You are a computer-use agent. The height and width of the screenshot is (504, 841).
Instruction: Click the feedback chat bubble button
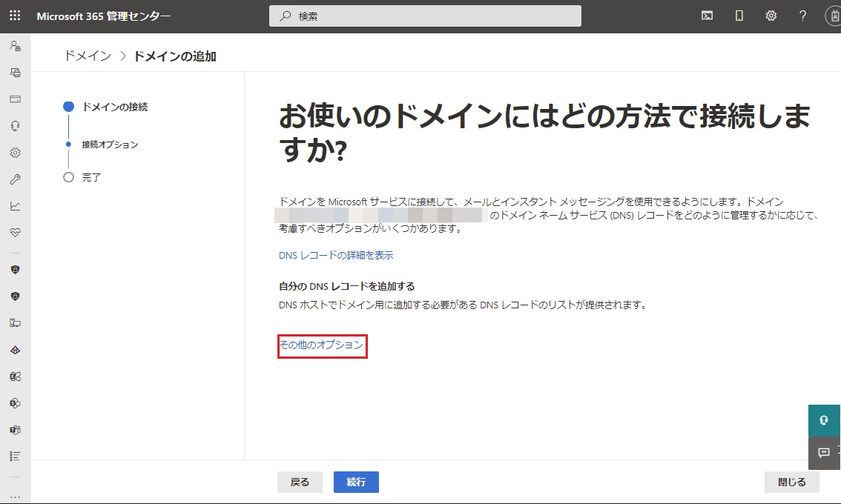[823, 452]
